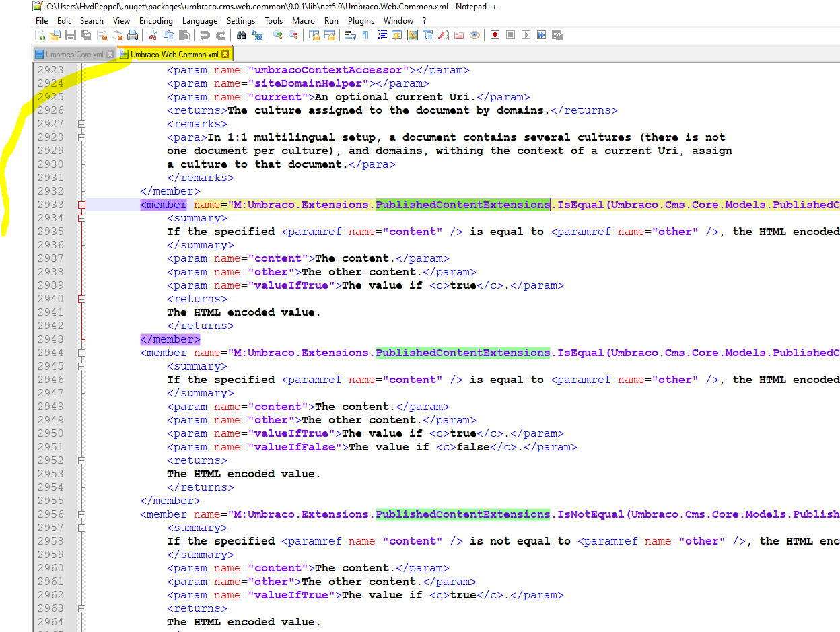Open the Plugins menu

click(361, 21)
